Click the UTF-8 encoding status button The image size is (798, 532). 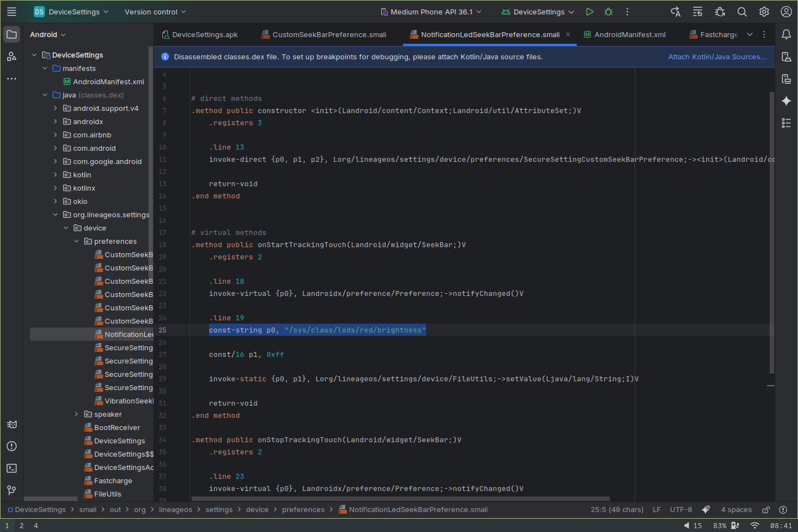[680, 510]
